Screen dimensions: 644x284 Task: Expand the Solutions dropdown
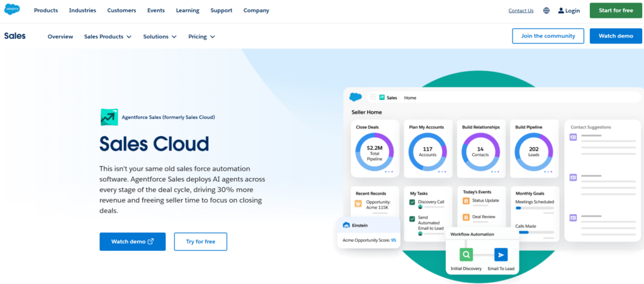pos(160,37)
